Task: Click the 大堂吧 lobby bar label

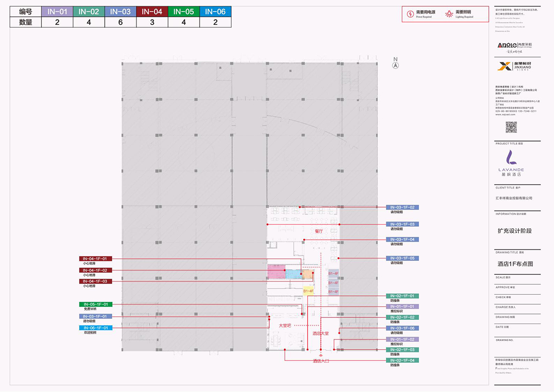Action: click(285, 325)
